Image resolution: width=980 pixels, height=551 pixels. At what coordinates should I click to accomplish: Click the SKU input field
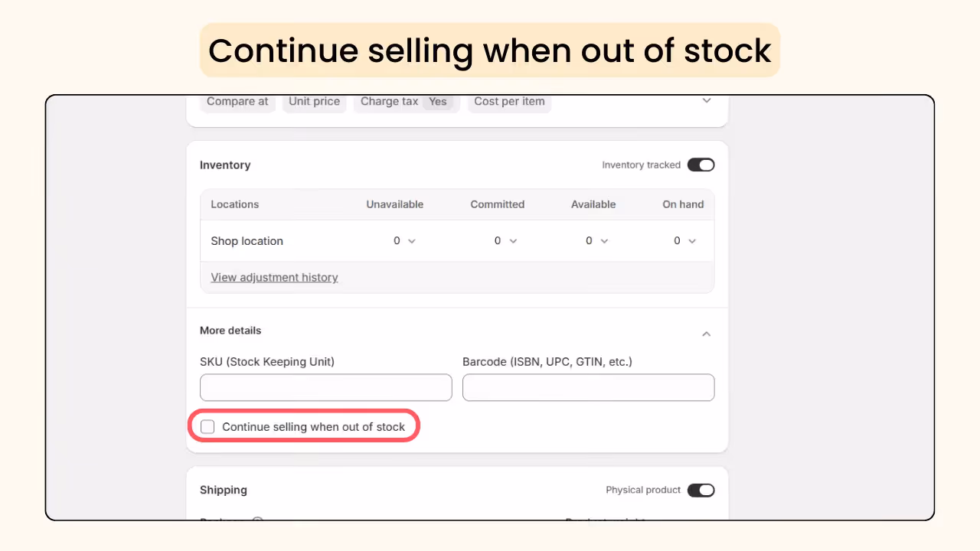click(325, 387)
